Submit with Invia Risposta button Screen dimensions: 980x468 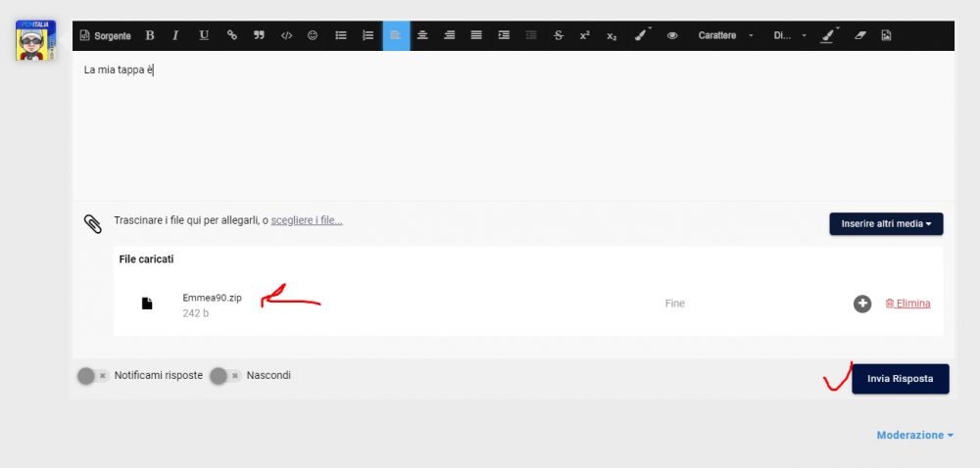tap(900, 379)
